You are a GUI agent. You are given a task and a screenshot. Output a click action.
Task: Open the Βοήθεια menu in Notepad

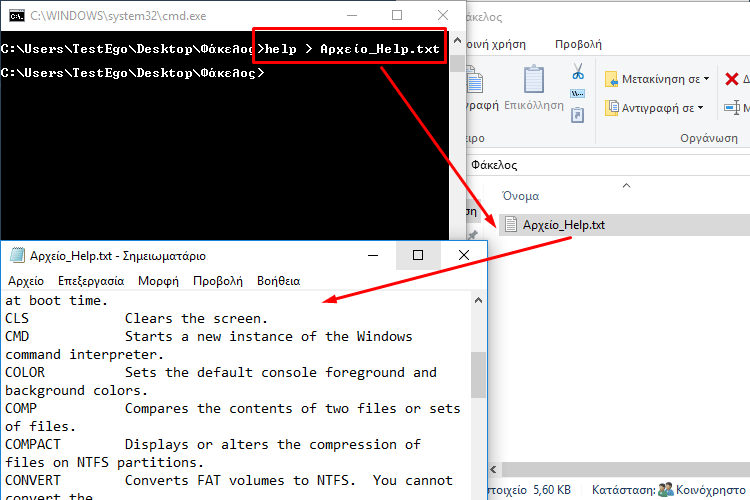278,281
